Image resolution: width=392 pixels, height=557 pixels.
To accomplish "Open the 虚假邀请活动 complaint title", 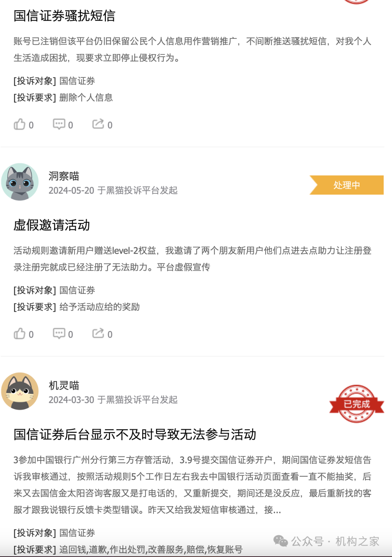I will pyautogui.click(x=52, y=225).
